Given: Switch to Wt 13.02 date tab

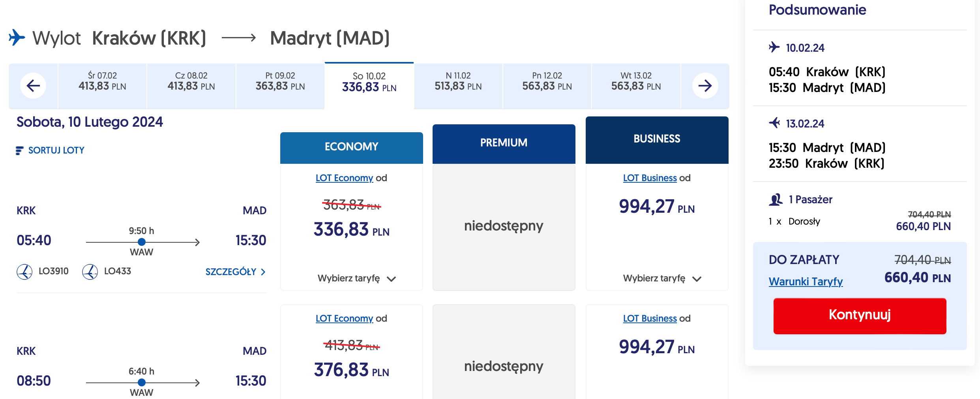Looking at the screenshot, I should pyautogui.click(x=636, y=82).
